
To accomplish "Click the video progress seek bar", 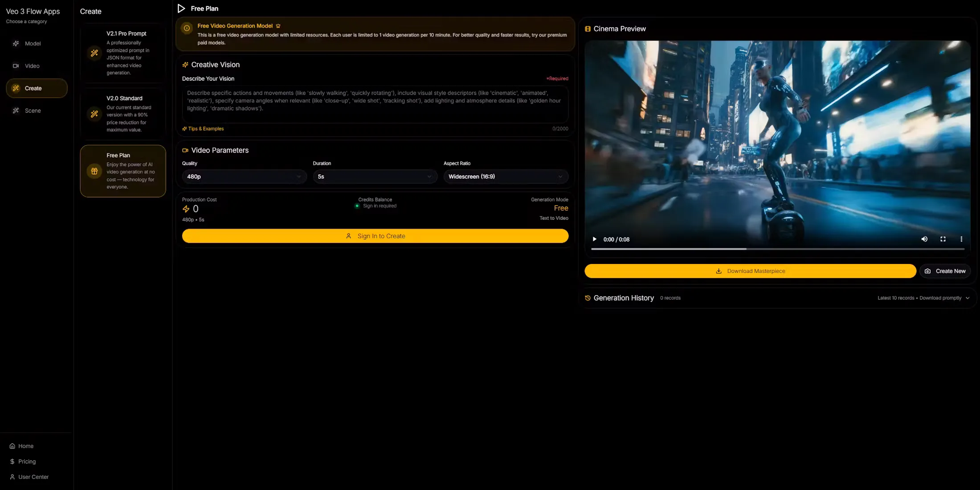I will click(777, 249).
